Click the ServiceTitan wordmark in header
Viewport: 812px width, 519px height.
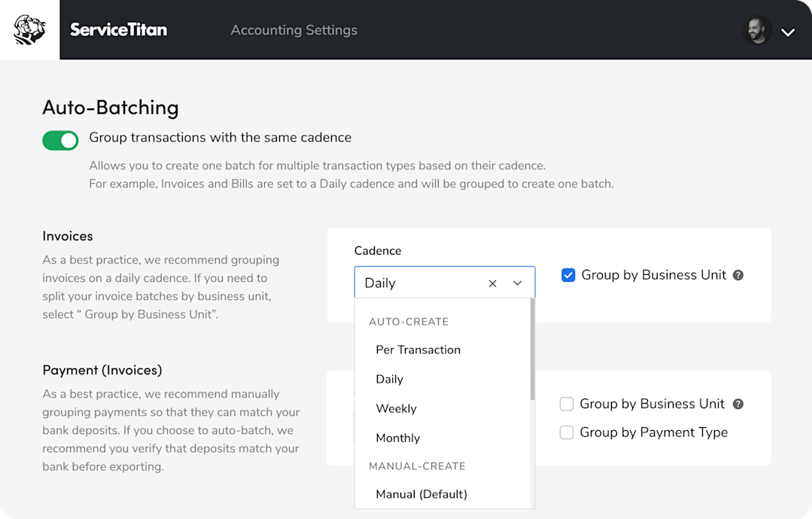click(x=119, y=29)
